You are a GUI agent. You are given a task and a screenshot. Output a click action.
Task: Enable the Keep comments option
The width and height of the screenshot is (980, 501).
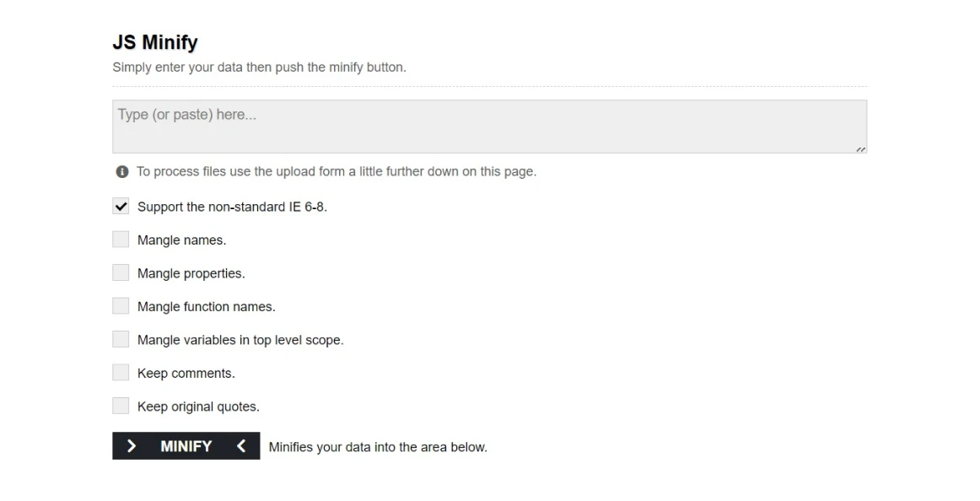click(x=120, y=372)
